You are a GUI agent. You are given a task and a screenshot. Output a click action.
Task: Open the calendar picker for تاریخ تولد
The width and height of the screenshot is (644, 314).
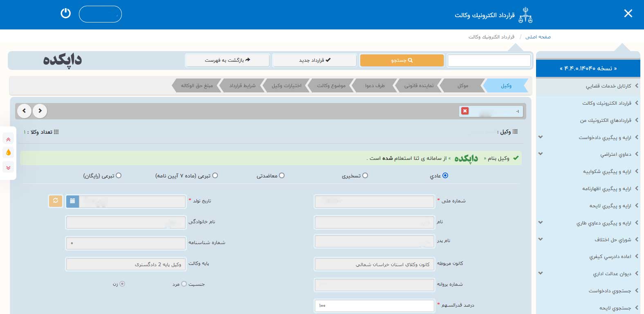(72, 201)
